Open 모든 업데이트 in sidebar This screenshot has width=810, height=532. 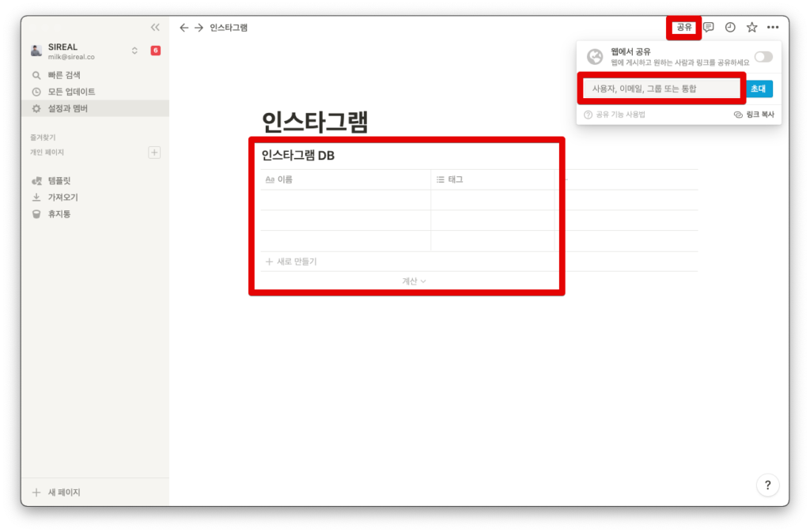[95, 92]
